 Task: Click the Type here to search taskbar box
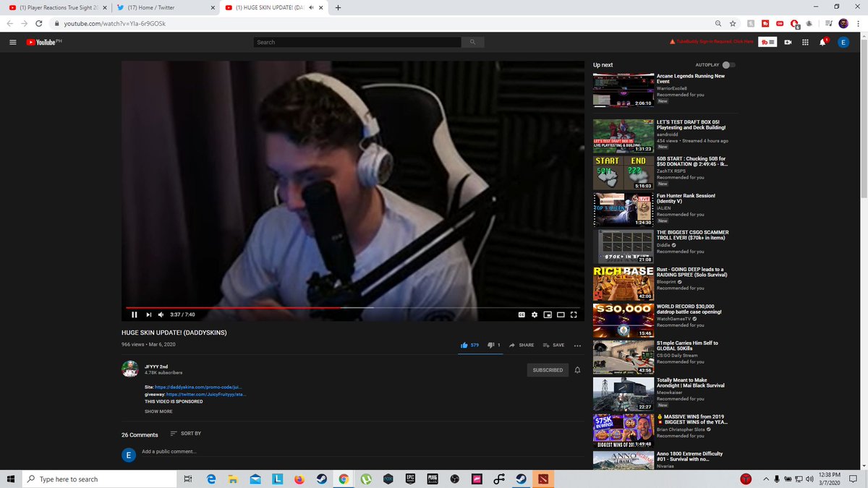coord(98,479)
